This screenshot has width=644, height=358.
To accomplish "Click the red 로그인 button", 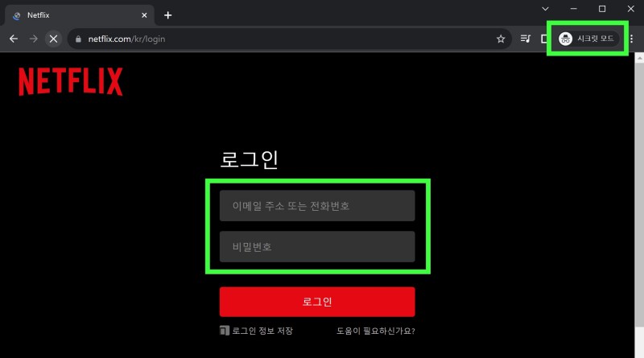I will [317, 302].
